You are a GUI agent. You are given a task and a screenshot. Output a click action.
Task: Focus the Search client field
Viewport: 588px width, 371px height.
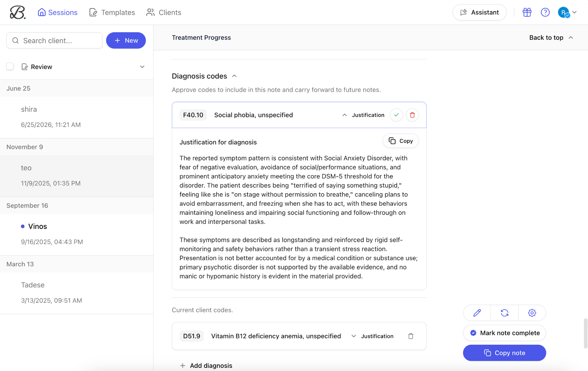pos(55,40)
